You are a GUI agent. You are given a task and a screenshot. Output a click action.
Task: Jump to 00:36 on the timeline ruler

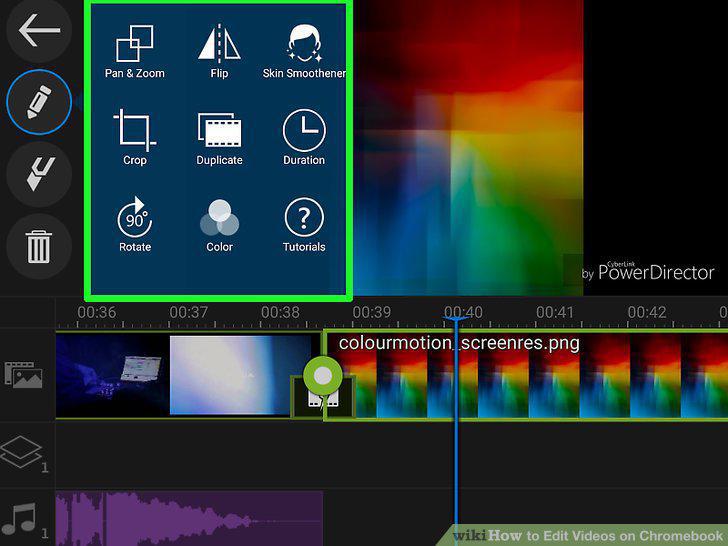(97, 312)
